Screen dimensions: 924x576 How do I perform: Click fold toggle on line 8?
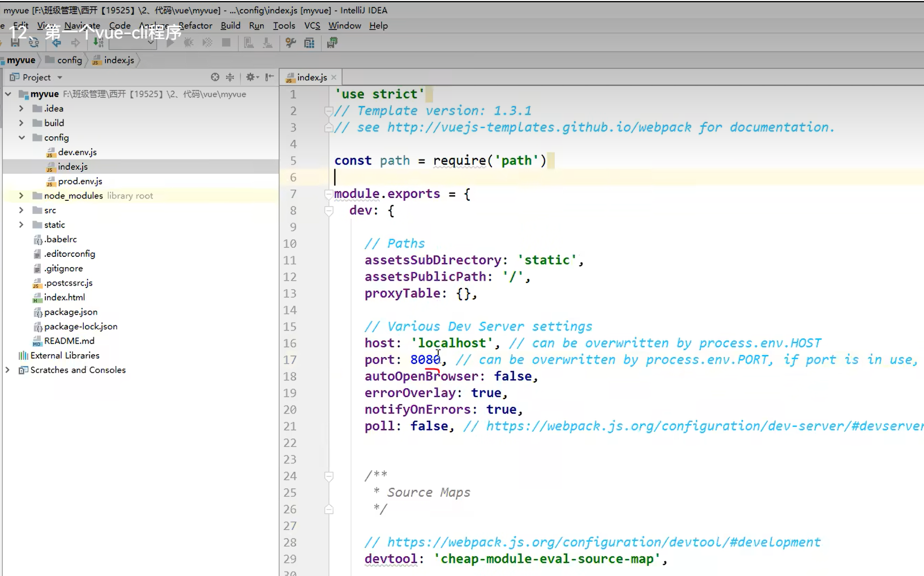coord(328,210)
